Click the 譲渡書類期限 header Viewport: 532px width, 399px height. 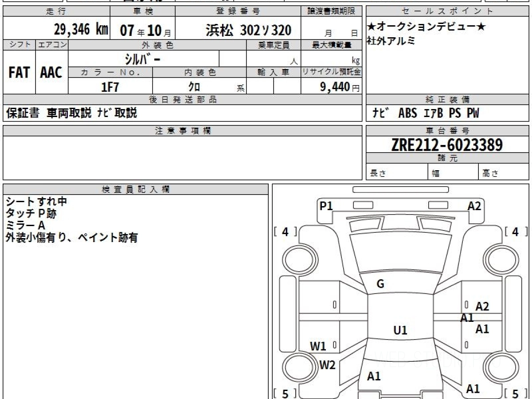click(332, 12)
